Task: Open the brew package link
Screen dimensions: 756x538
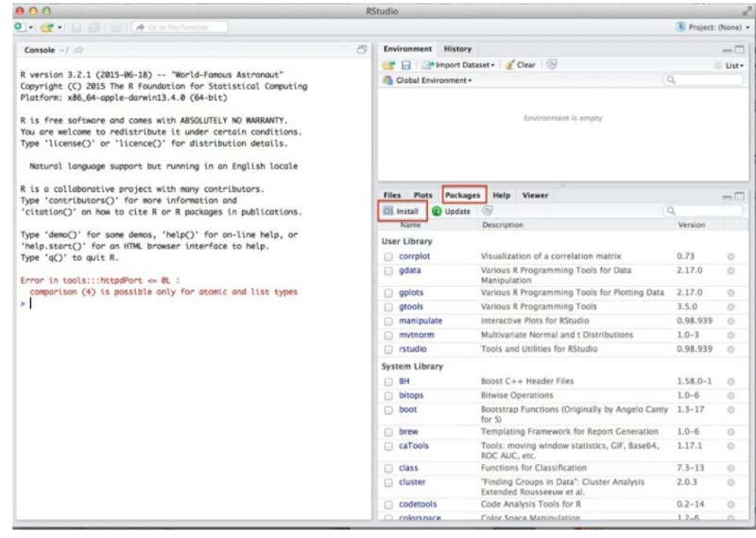Action: point(408,432)
